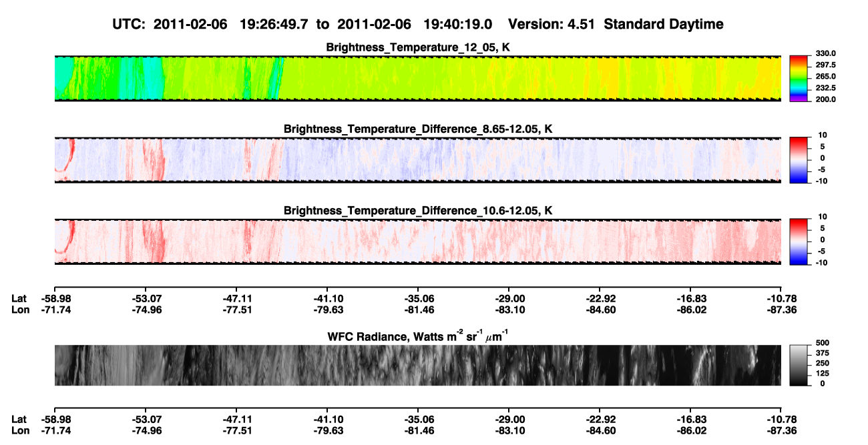This screenshot has width=868, height=445.
Task: Click the 'UTC:' label in the header
Action: 130,24
